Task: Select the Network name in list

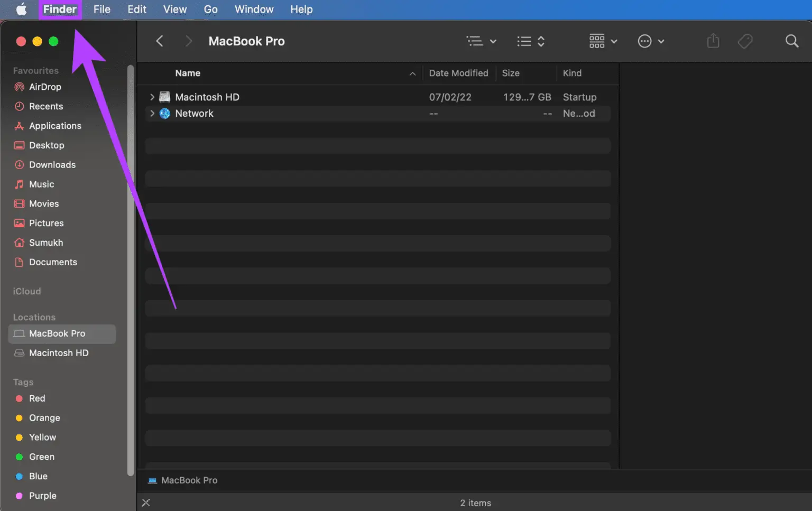Action: pos(194,113)
